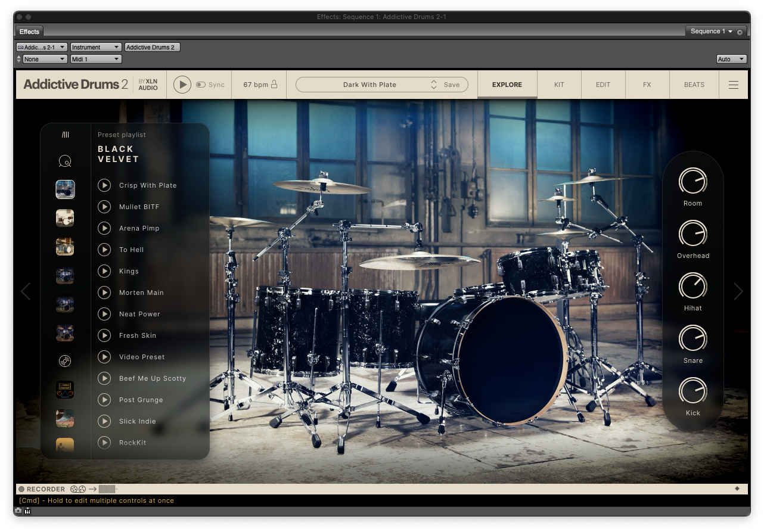Select the Morten Main preset name
This screenshot has height=532, width=764.
(141, 293)
